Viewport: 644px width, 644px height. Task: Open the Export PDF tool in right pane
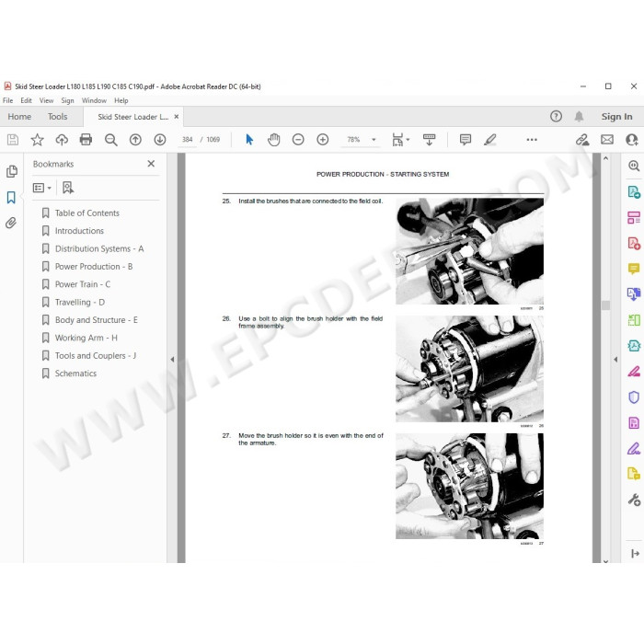(634, 191)
